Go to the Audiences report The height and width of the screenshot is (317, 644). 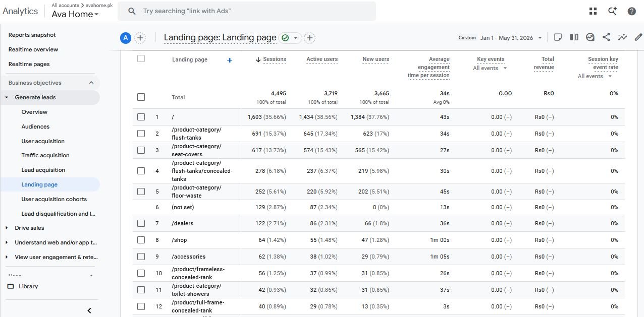click(35, 126)
